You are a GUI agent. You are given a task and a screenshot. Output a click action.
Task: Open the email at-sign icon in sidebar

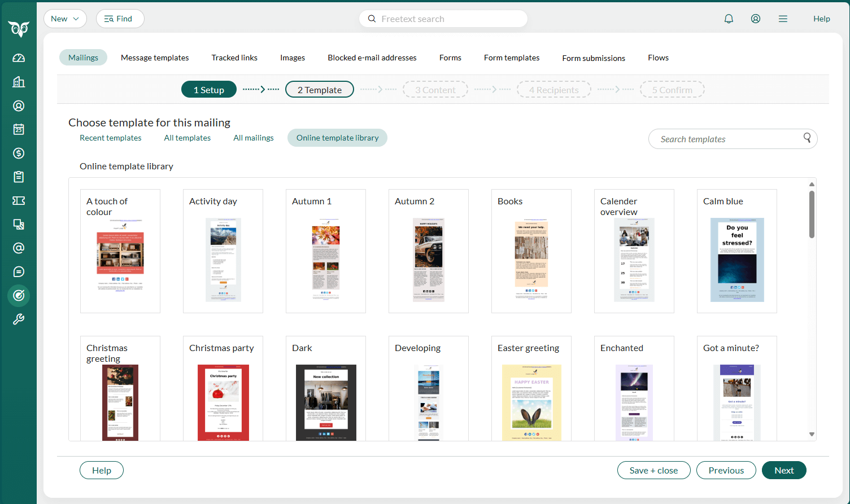click(19, 248)
